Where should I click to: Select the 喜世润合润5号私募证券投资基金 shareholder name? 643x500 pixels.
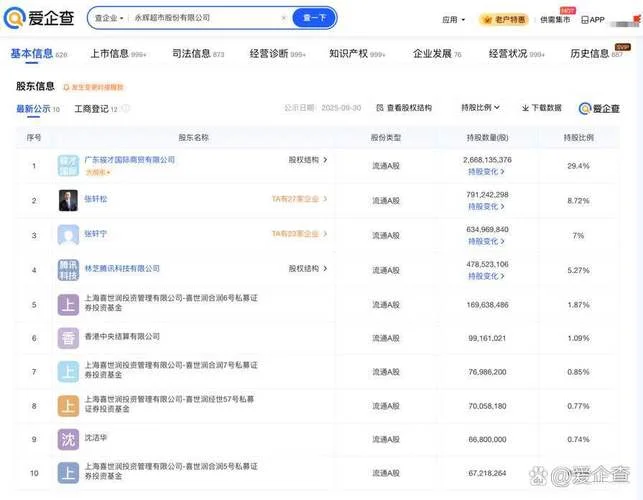(x=171, y=471)
